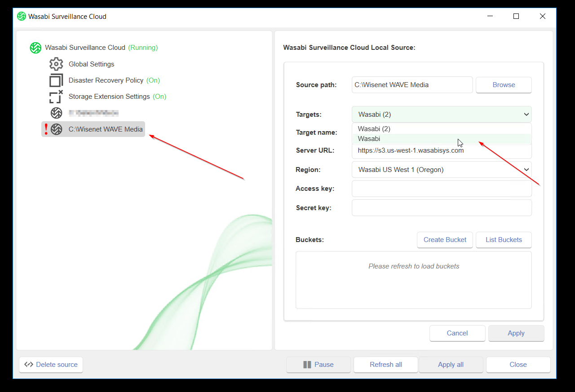Select C:\Wisenet WAVE Media source
The width and height of the screenshot is (575, 392).
coord(93,129)
